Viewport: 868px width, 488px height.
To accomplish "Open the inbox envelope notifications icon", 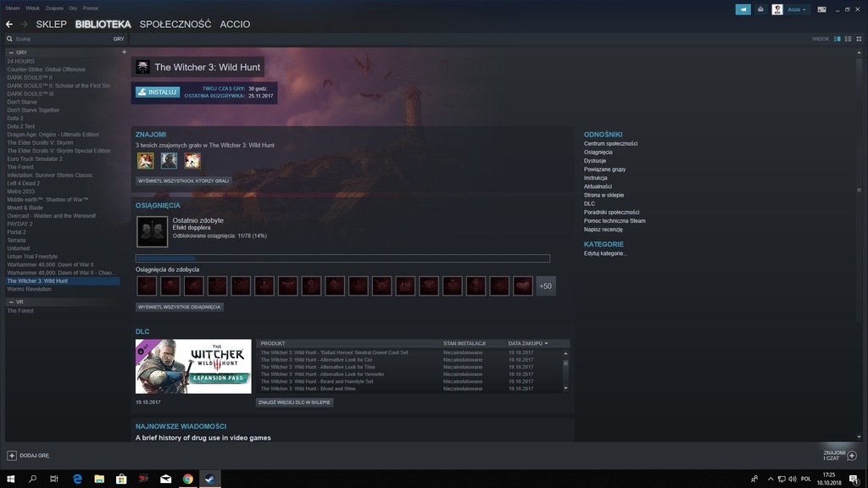I will pos(760,9).
